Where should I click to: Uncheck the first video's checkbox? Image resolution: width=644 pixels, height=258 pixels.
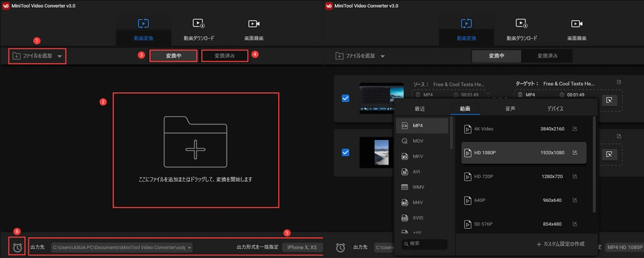point(345,98)
